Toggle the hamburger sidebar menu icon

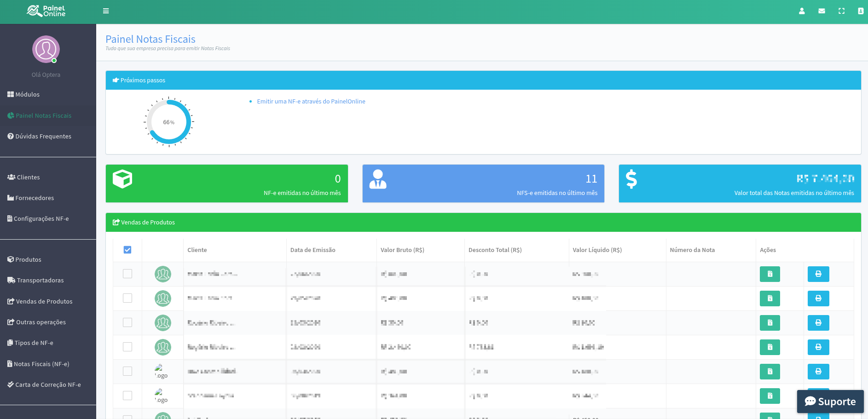106,11
